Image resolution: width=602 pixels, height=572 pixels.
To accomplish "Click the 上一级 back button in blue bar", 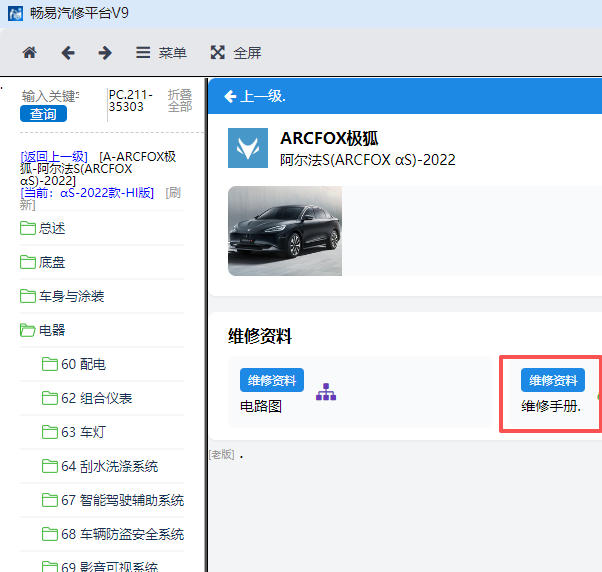I will [x=255, y=96].
